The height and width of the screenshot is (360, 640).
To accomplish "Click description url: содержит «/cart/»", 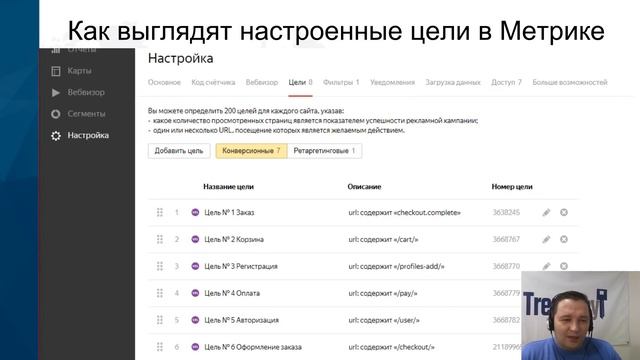I will click(383, 239).
